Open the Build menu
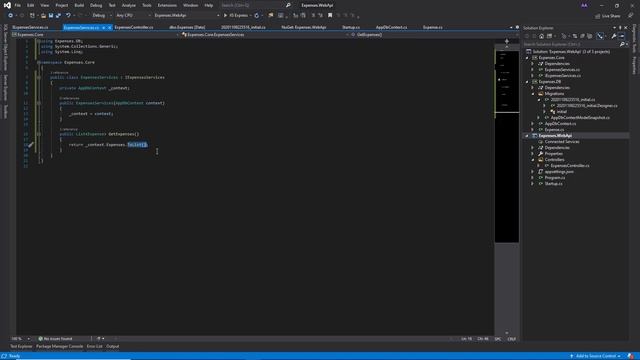 79,5
